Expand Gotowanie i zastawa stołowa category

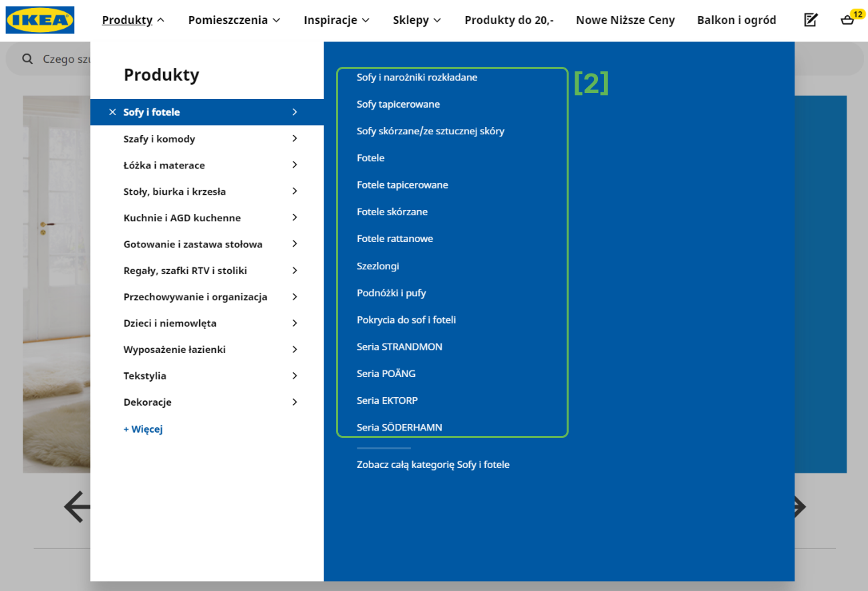click(207, 244)
